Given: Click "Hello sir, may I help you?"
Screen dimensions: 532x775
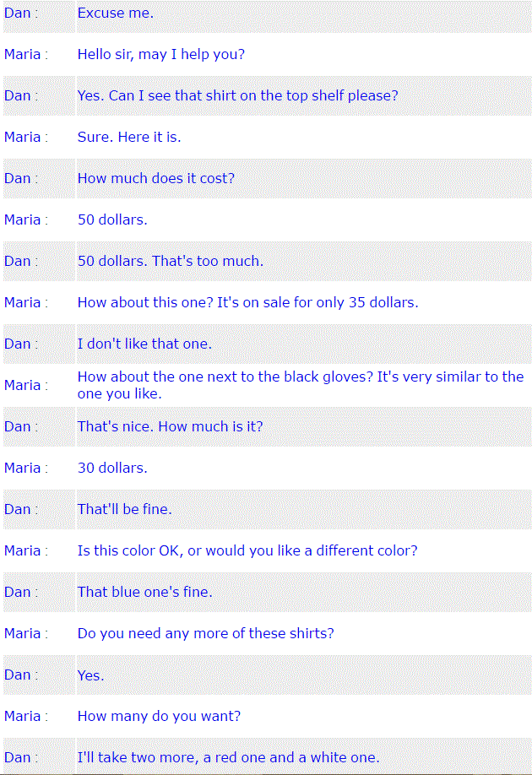Looking at the screenshot, I should coord(161,54).
